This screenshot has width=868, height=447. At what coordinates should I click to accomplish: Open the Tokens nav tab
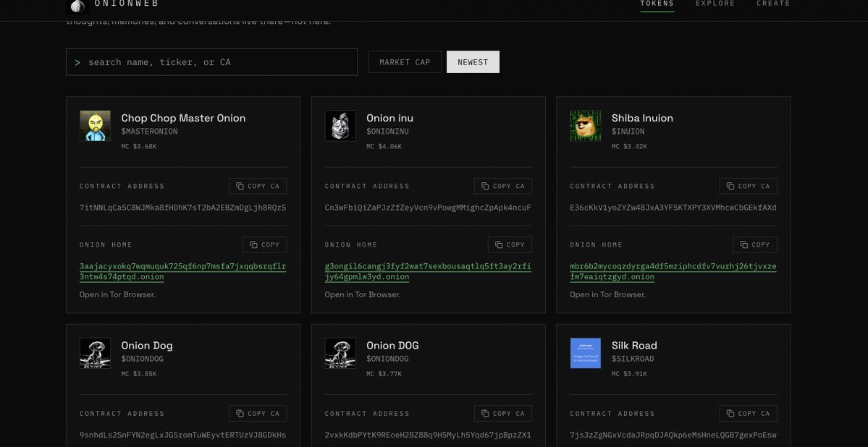click(x=657, y=4)
